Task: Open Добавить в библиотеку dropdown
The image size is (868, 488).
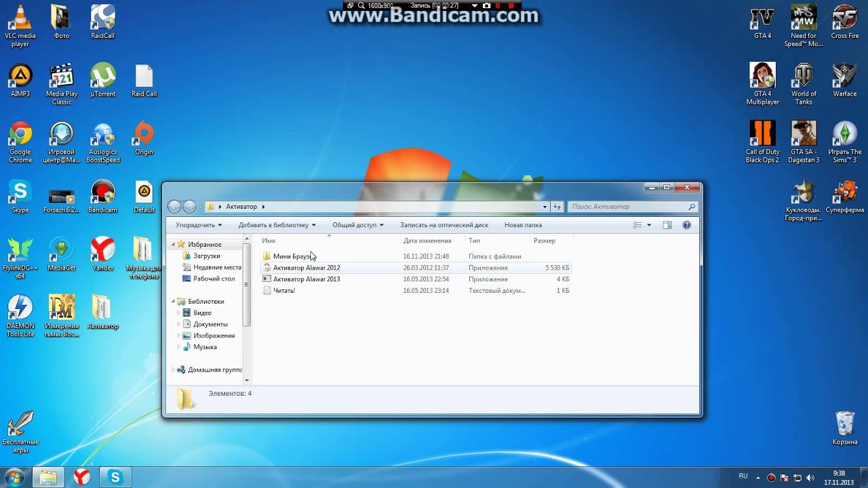Action: 277,225
